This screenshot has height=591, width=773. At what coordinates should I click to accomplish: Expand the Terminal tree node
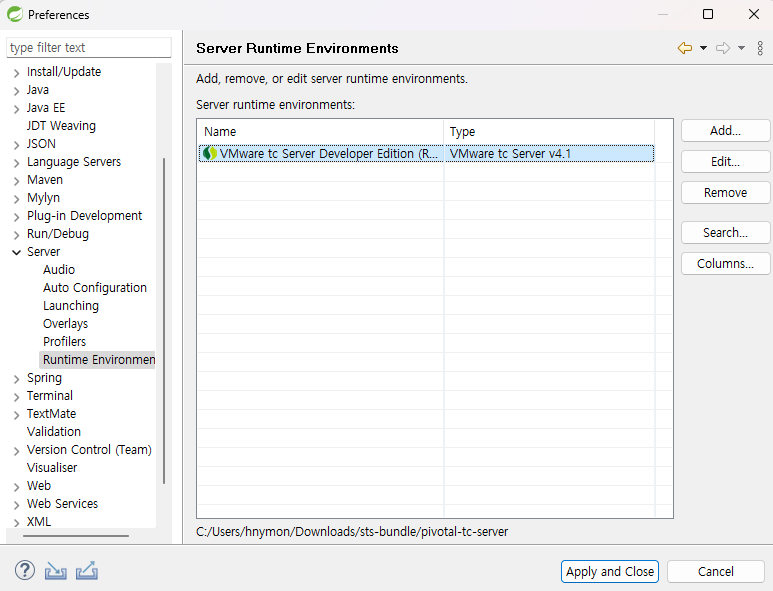[x=16, y=397]
